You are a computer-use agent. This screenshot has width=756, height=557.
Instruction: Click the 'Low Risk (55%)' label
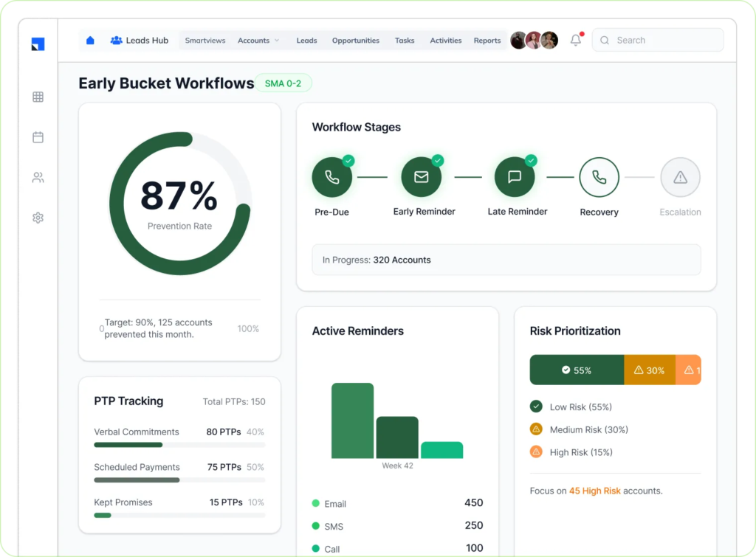coord(581,407)
